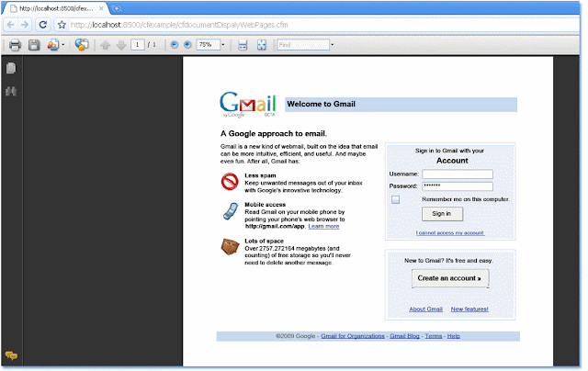This screenshot has width=588, height=371.
Task: Focus the Password input field
Action: (458, 186)
